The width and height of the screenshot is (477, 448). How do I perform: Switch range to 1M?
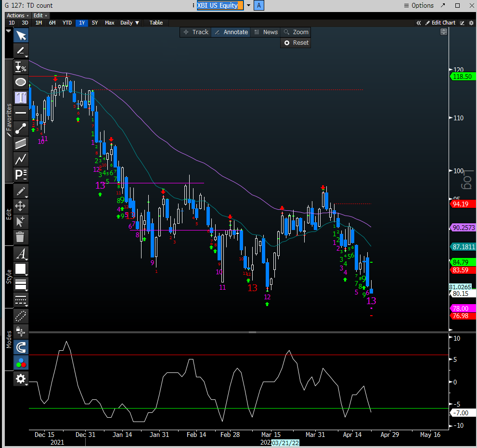[39, 23]
